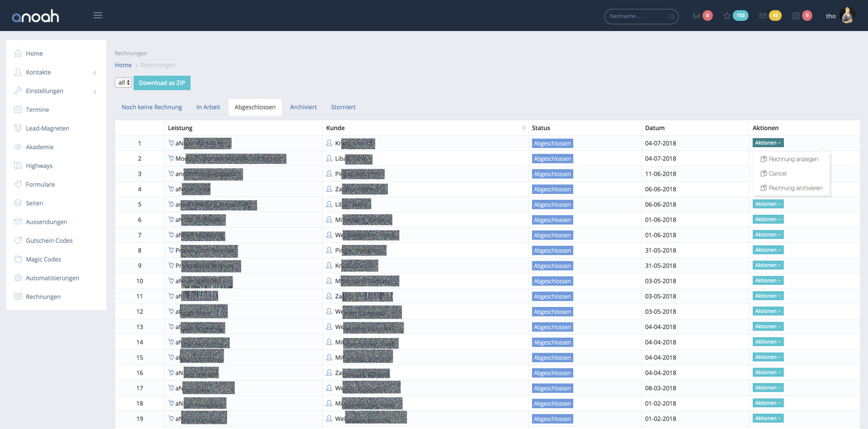Screen dimensions: 868x429
Task: Open the star favorites icon
Action: [727, 16]
